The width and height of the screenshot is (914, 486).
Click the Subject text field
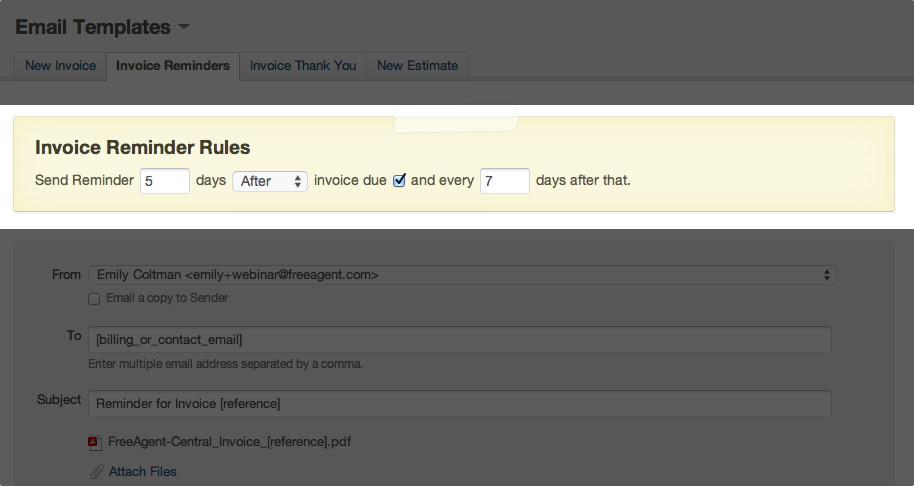(x=460, y=403)
